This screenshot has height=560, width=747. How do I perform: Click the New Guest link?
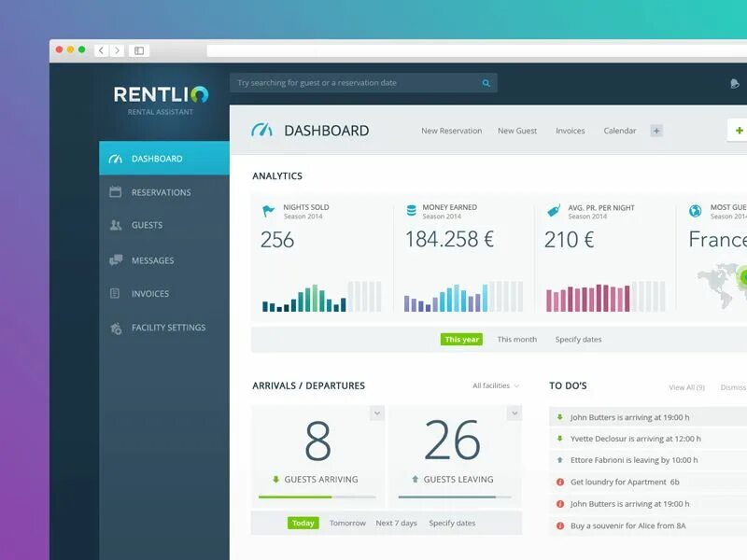point(517,131)
